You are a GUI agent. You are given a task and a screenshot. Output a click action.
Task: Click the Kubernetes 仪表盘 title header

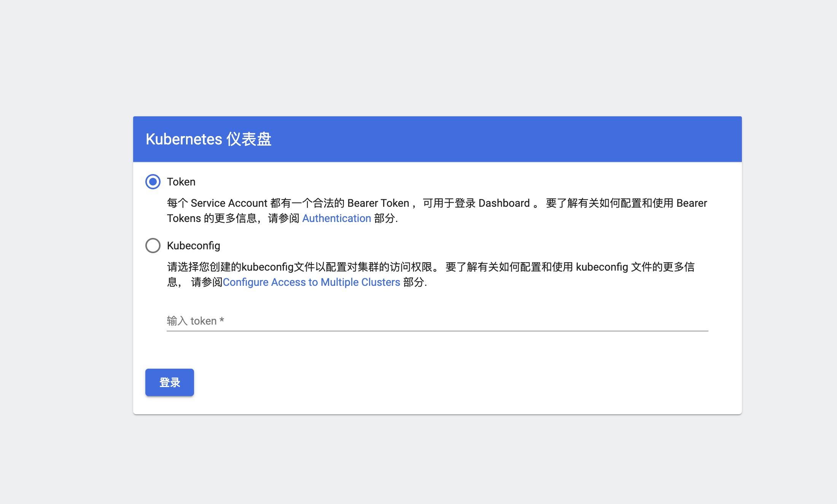(208, 139)
